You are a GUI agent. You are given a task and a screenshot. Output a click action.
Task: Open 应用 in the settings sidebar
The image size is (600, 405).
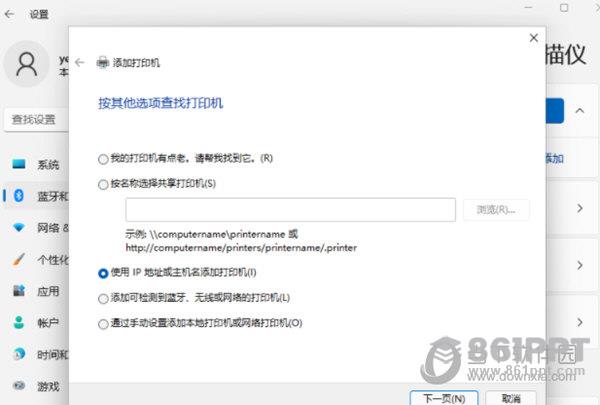point(47,292)
